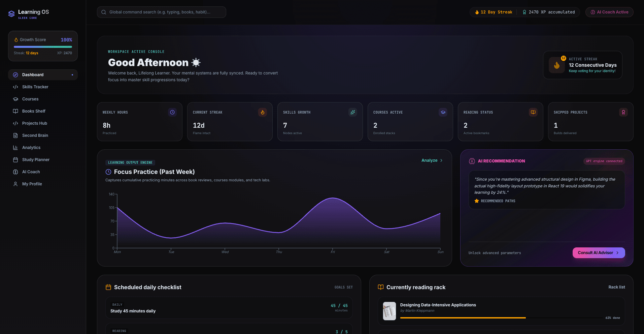Viewport: 644px width, 334px height.
Task: Open the Rack list link
Action: pyautogui.click(x=616, y=287)
